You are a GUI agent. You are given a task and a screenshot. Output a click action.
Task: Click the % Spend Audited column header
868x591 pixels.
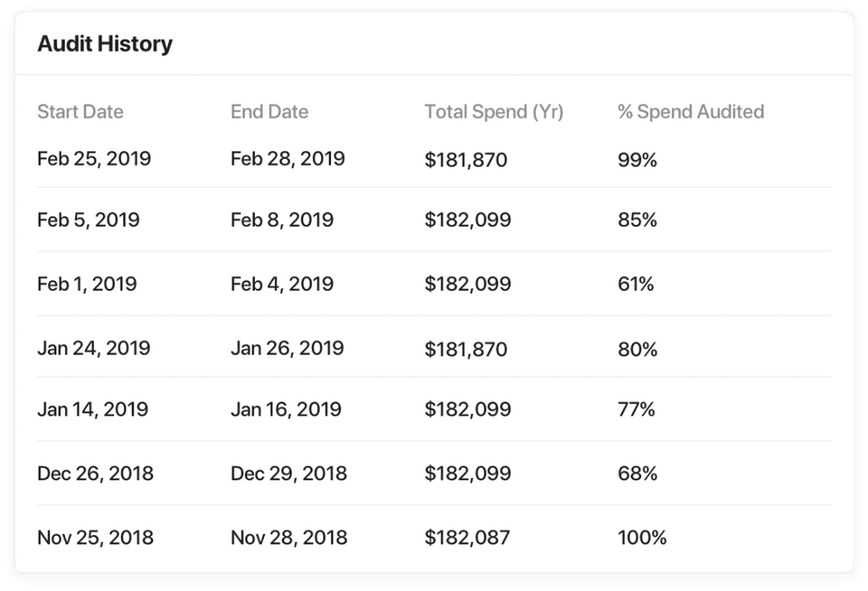coord(691,112)
